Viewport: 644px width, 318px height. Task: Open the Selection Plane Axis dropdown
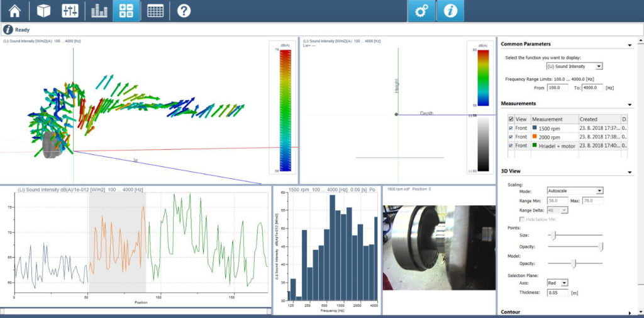tap(558, 283)
